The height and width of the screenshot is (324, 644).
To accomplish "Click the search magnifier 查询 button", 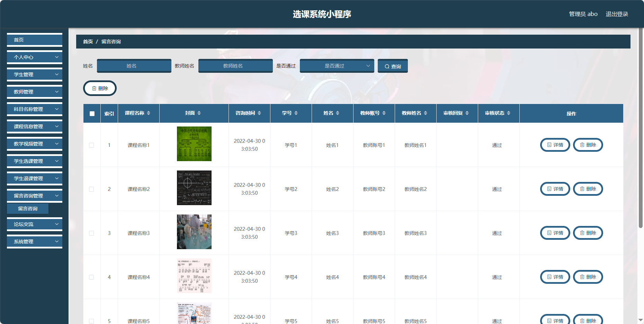I will [x=393, y=66].
